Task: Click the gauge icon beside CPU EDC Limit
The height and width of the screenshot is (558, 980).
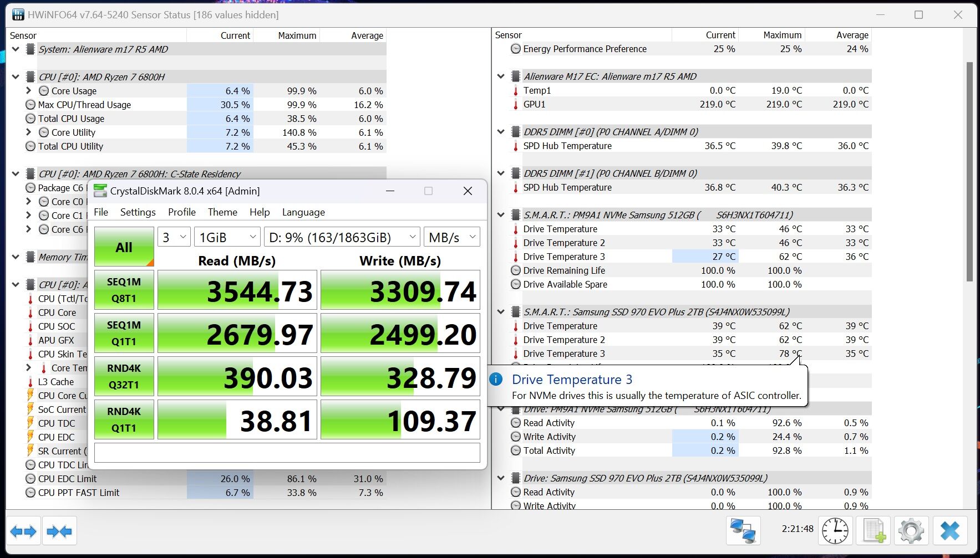Action: 31,479
